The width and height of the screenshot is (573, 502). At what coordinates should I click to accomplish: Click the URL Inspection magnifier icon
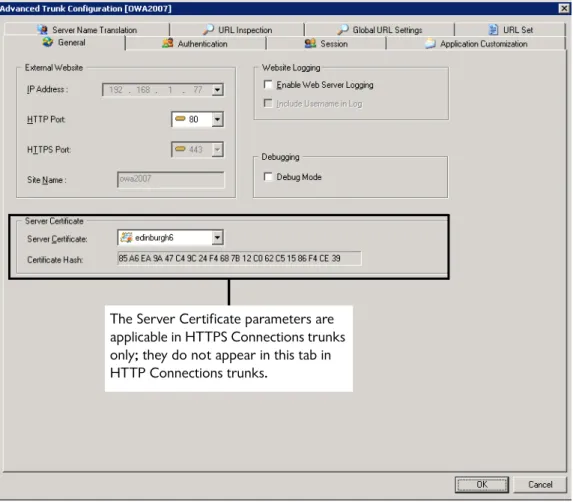(x=208, y=29)
